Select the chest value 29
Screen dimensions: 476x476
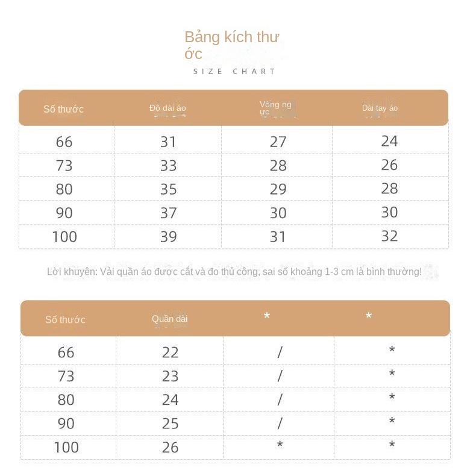(278, 189)
